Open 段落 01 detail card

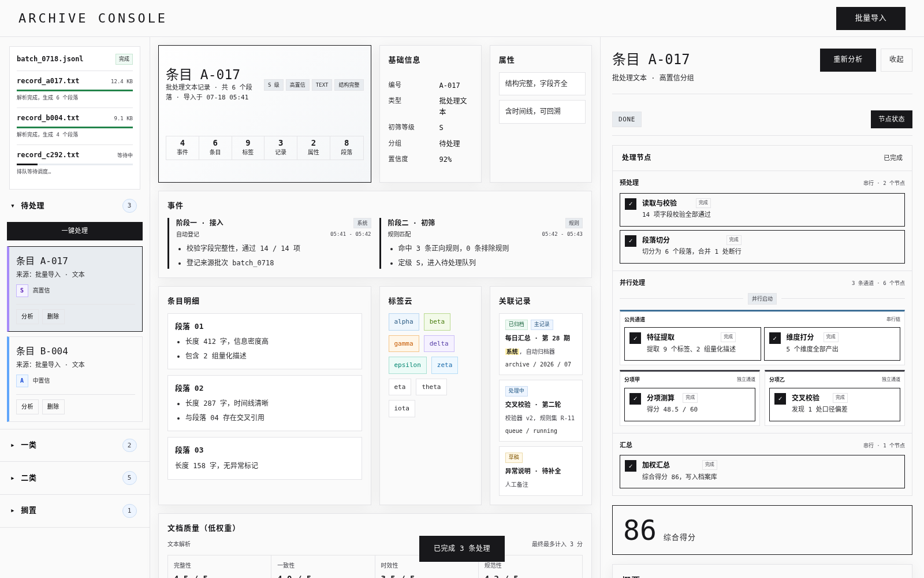[x=264, y=341]
